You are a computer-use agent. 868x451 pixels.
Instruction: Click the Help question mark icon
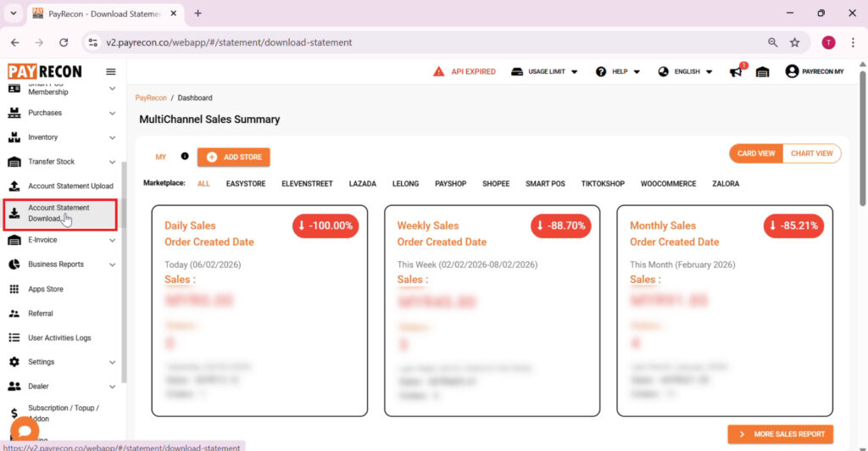[x=601, y=71]
